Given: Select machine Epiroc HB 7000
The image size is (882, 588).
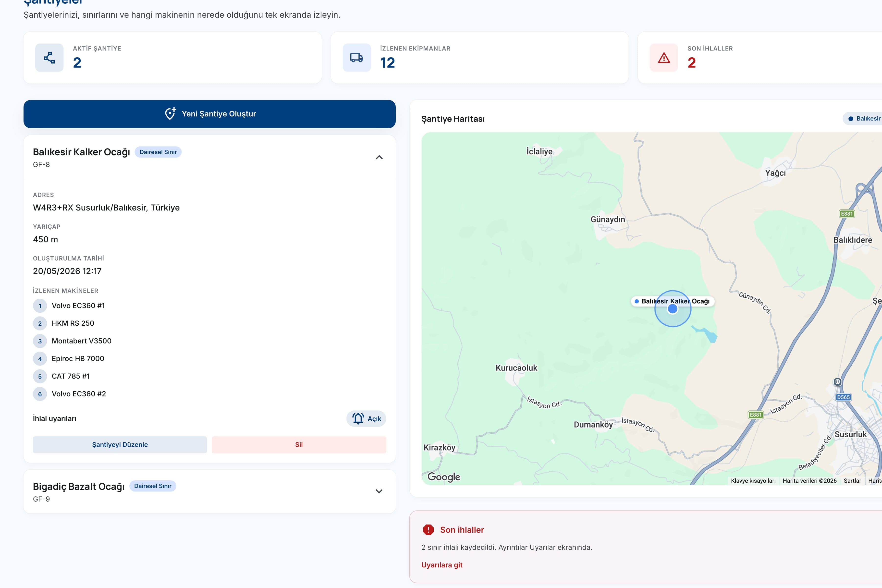Looking at the screenshot, I should pos(78,358).
